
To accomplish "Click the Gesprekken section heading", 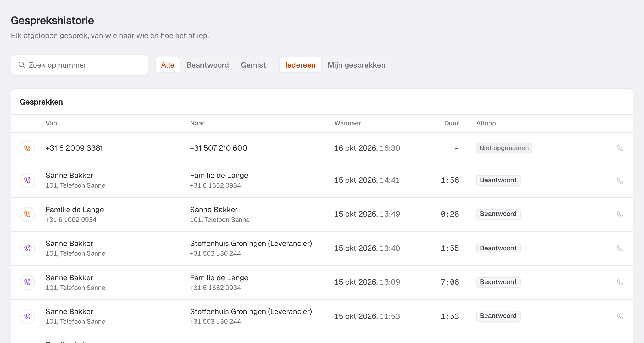I will tap(41, 102).
